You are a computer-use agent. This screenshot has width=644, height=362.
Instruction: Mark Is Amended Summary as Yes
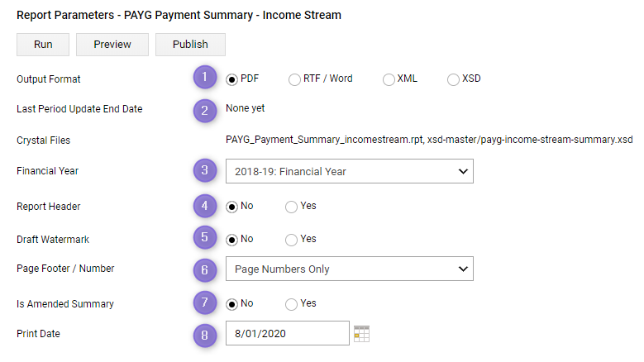click(x=291, y=304)
